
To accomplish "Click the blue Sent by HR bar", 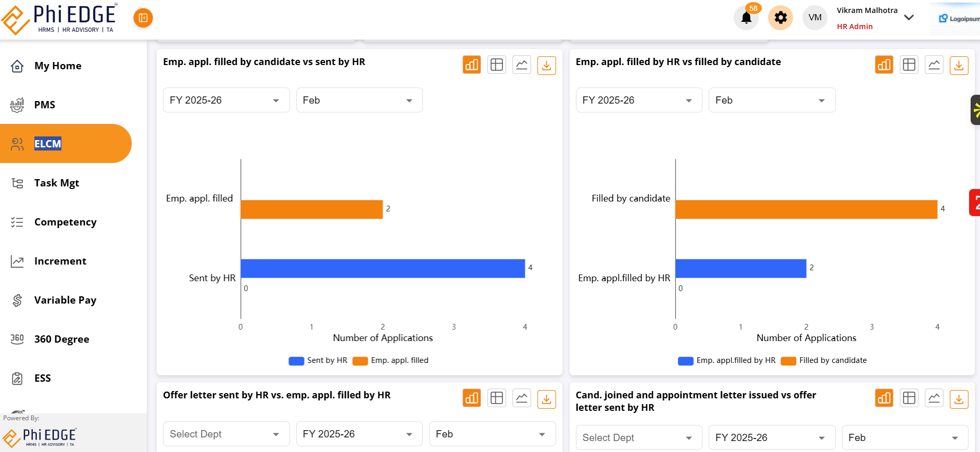I will tap(382, 268).
